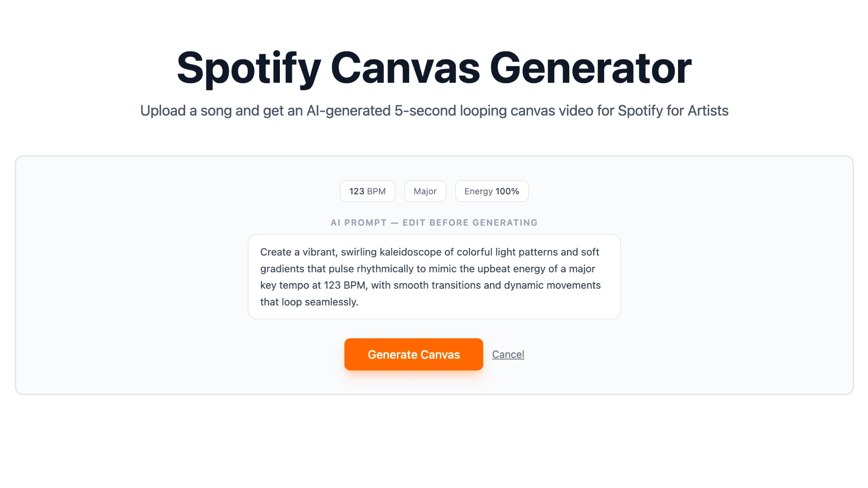Start generating the Spotify canvas video

[x=413, y=354]
